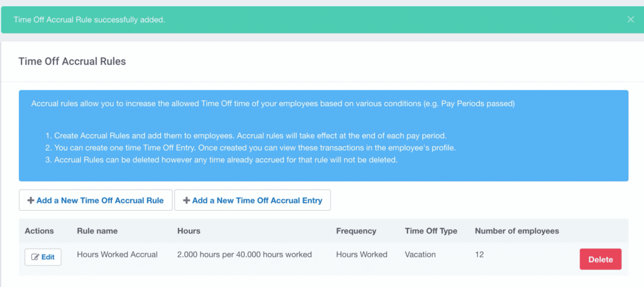Viewport: 644px width, 287px height.
Task: Click the plus icon beside Add a New Time Off Accrual Entry
Action: [x=186, y=201]
